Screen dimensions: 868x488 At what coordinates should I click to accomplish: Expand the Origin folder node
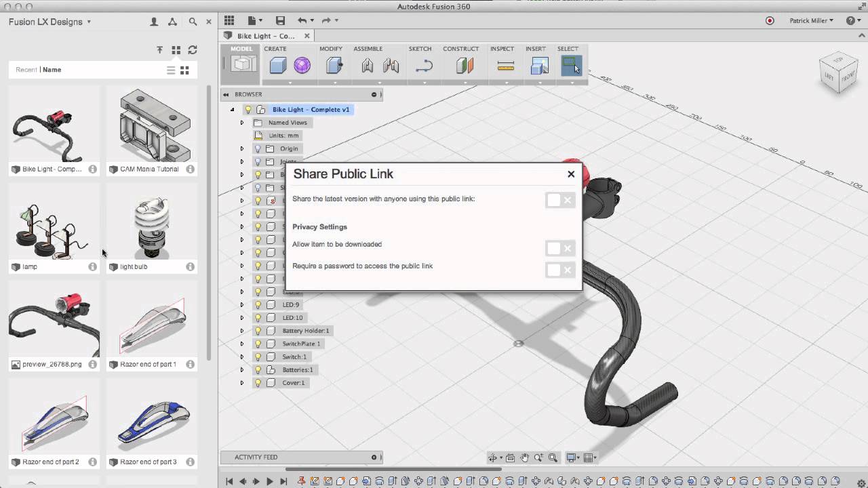click(242, 148)
